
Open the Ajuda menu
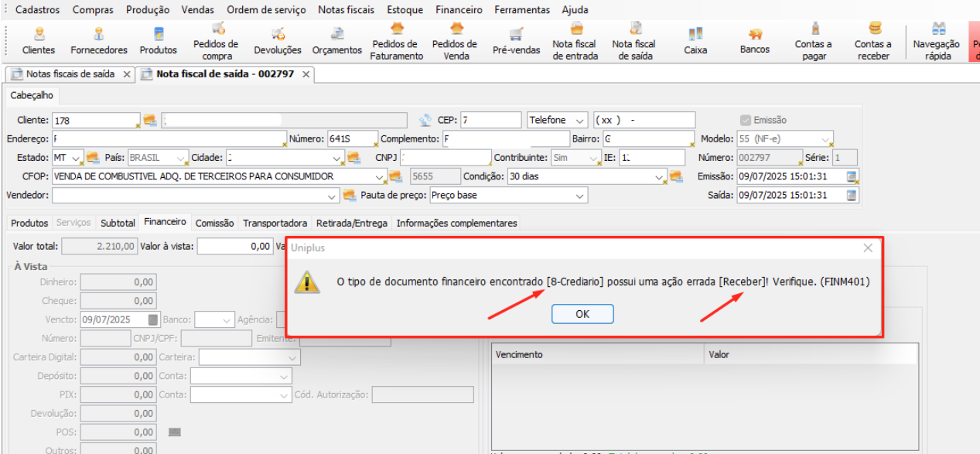575,10
